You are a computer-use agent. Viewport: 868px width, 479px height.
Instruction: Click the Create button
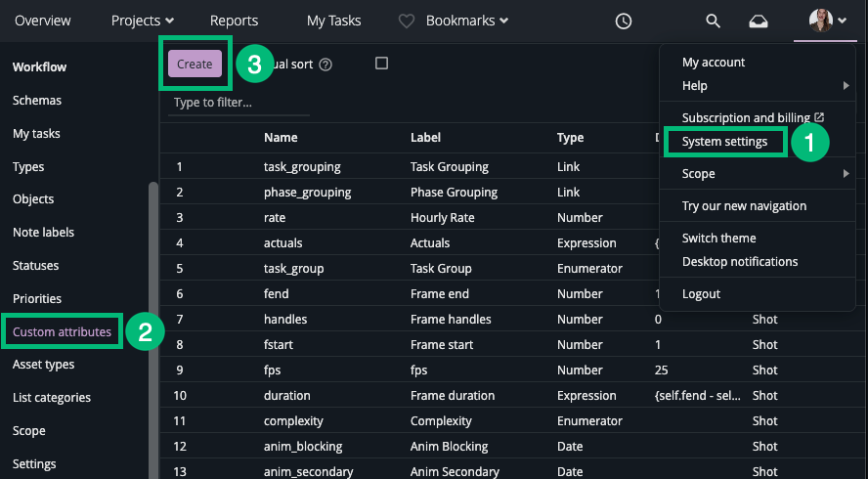195,64
